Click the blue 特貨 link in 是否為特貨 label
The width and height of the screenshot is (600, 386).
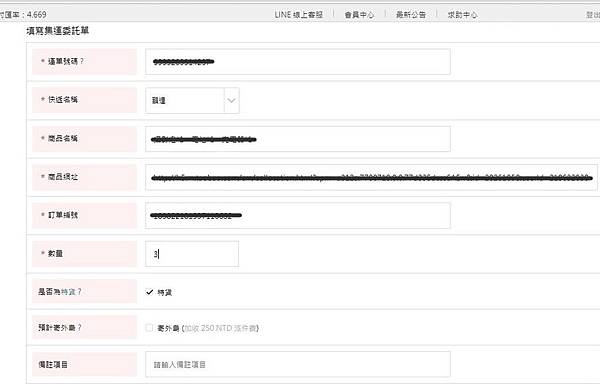point(68,292)
